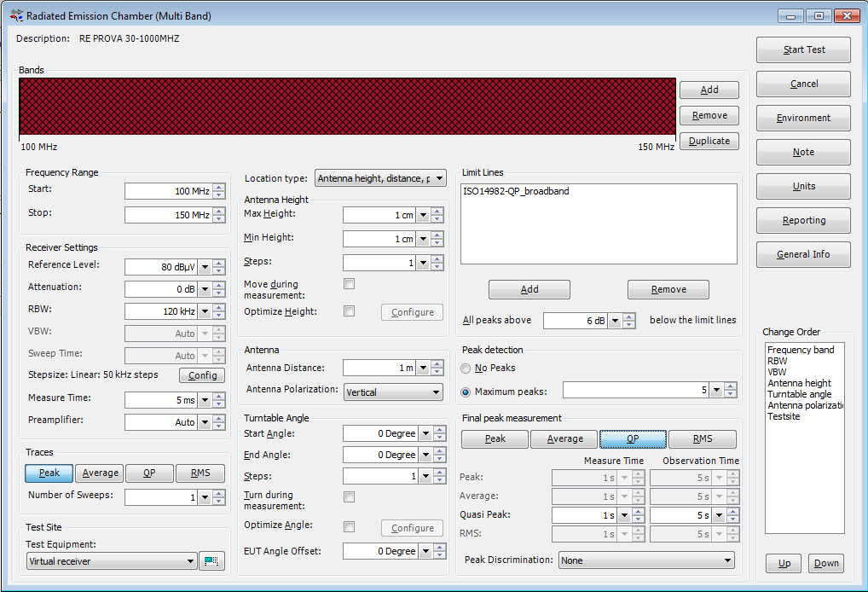Image resolution: width=868 pixels, height=592 pixels.
Task: Add a limit line
Action: pos(529,289)
